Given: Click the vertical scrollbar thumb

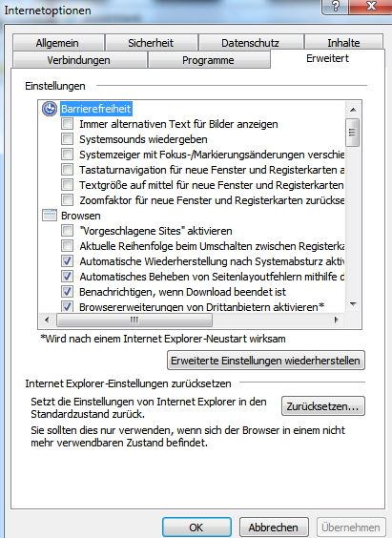Looking at the screenshot, I should pos(353,133).
